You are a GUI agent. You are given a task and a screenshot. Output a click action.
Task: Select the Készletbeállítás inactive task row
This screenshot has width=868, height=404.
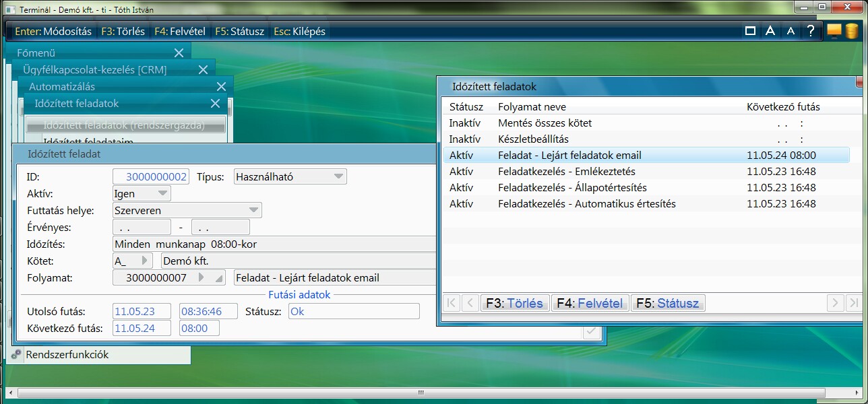(532, 139)
